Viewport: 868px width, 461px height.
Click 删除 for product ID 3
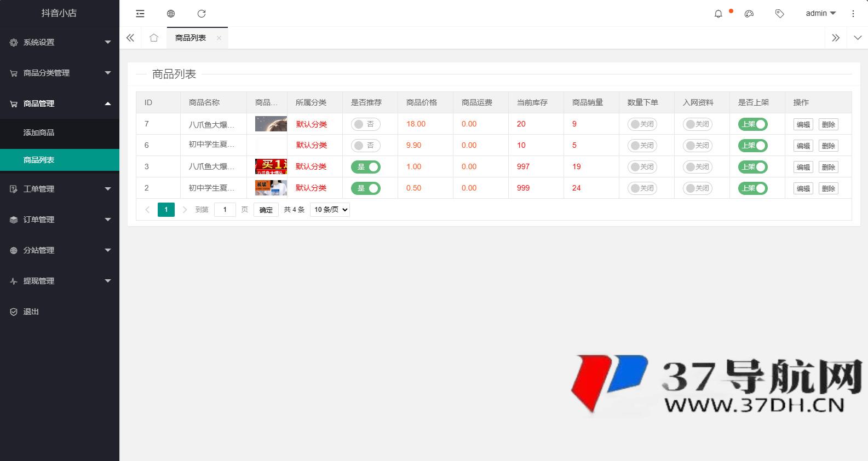pos(829,168)
